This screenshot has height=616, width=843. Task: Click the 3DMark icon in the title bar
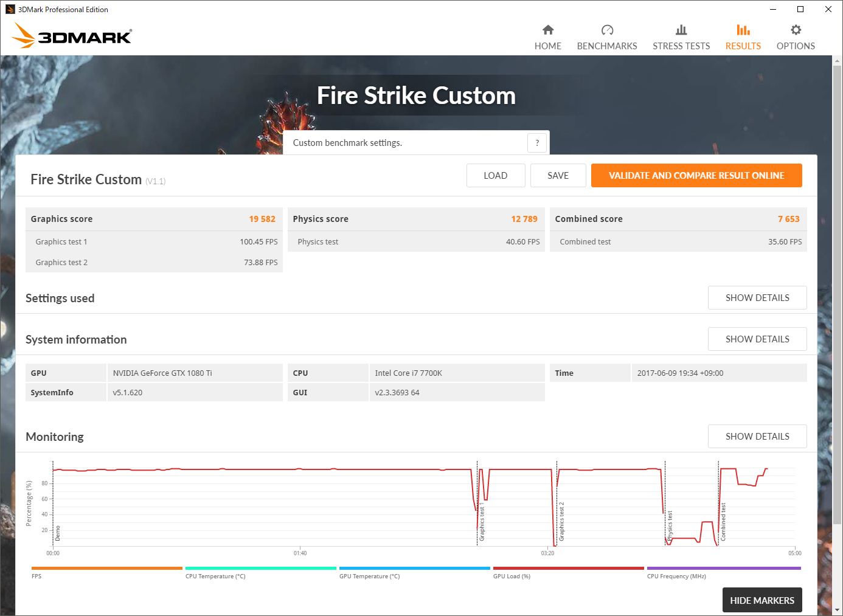point(9,9)
